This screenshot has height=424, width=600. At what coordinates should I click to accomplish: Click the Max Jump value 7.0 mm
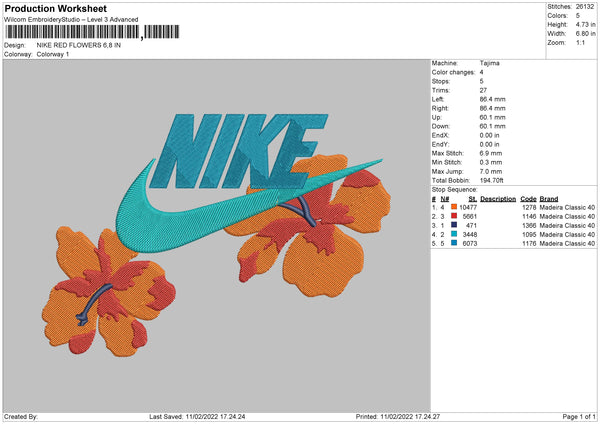tap(491, 171)
